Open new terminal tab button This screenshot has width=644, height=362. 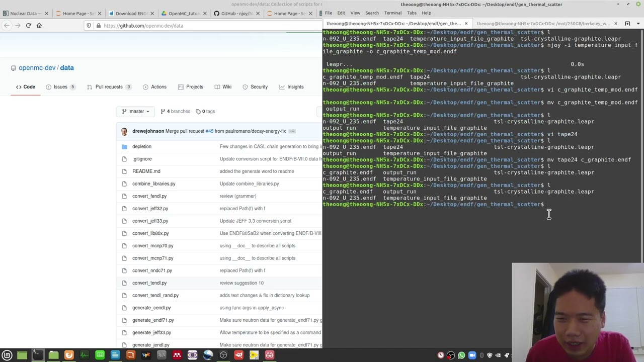[x=627, y=24]
